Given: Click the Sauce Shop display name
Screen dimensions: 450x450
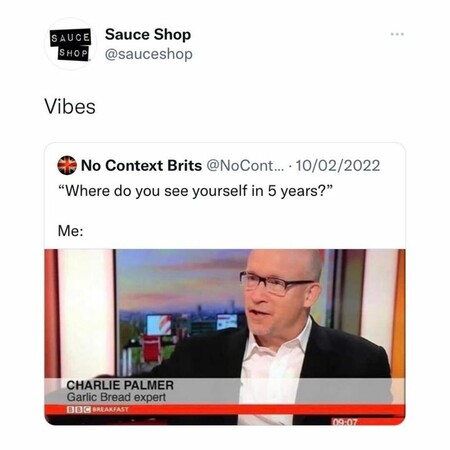Looking at the screenshot, I should [x=148, y=34].
